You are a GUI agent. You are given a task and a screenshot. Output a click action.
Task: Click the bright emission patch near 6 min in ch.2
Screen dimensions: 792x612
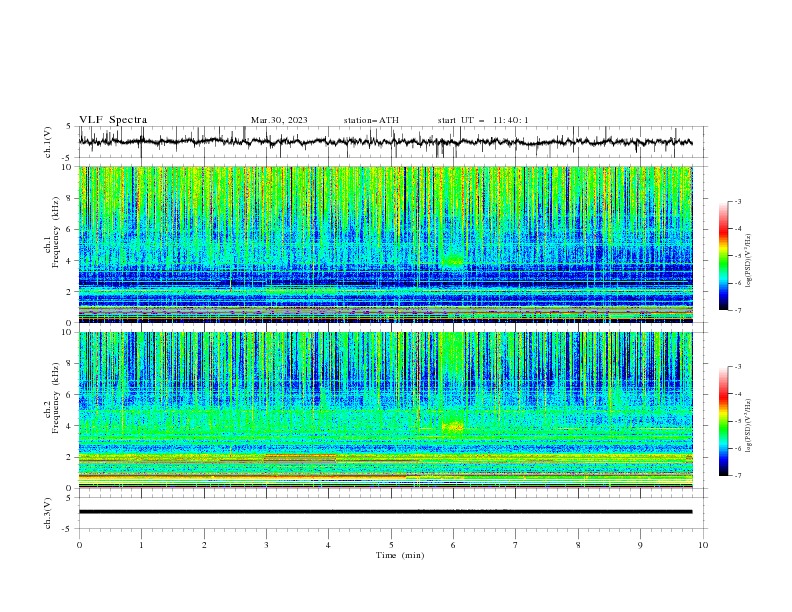click(x=453, y=426)
